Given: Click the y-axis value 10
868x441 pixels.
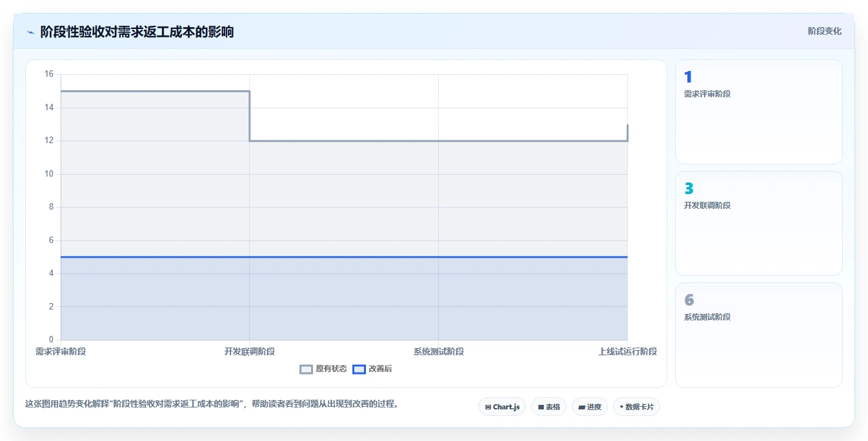Looking at the screenshot, I should pos(49,174).
